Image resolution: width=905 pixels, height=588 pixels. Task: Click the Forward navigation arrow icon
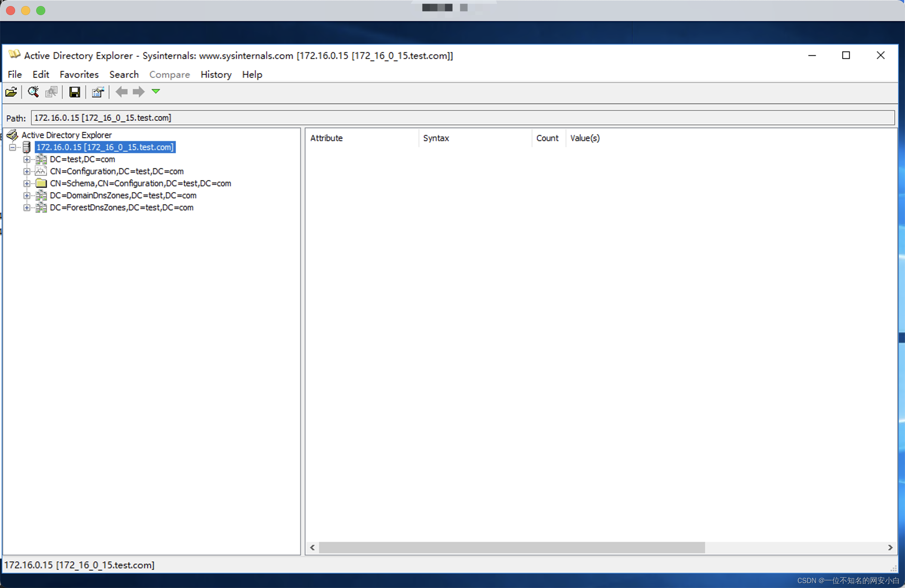click(x=138, y=92)
